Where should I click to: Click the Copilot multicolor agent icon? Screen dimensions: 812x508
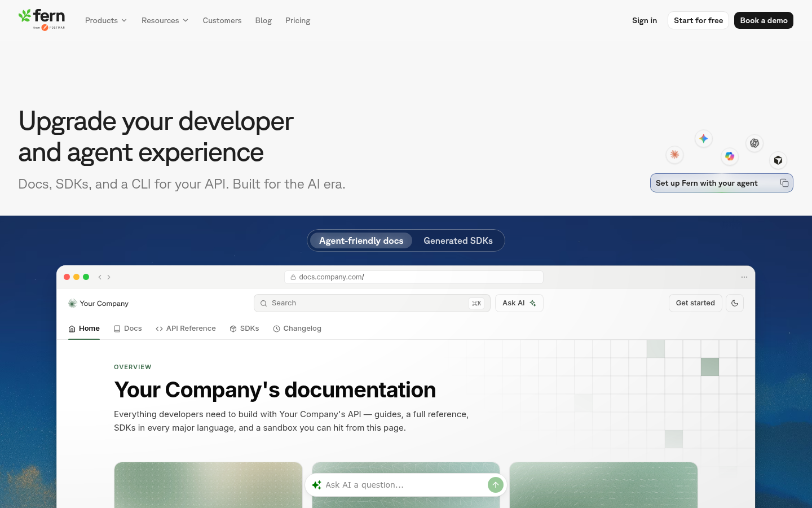730,156
